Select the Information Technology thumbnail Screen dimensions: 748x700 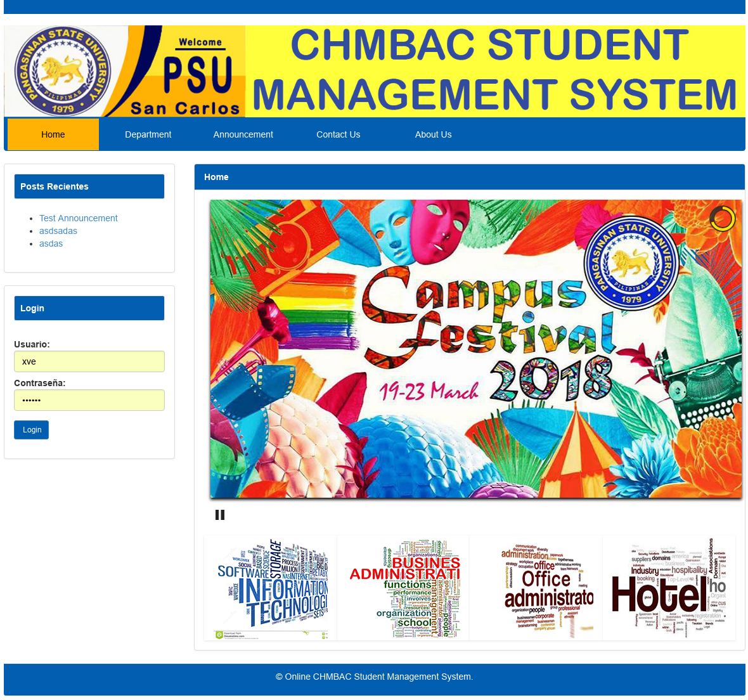point(271,588)
